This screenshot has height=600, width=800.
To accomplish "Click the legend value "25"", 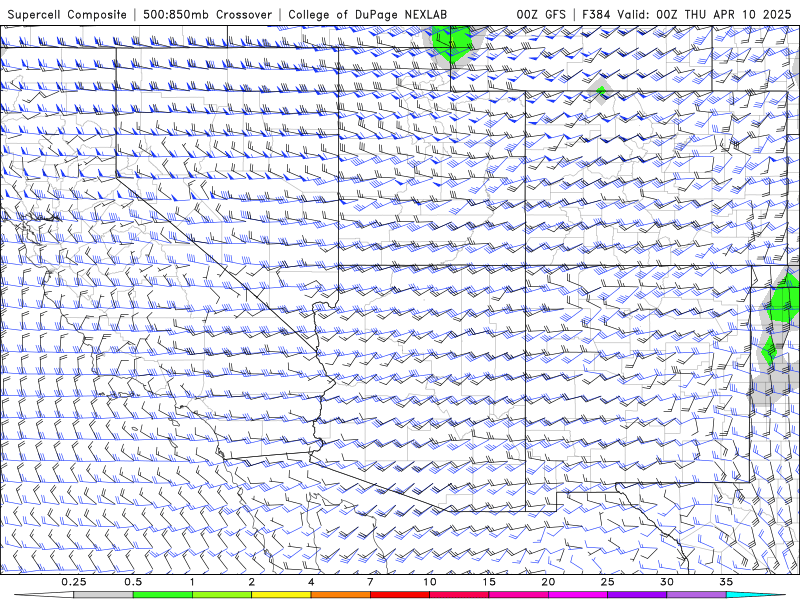I will coord(607,582).
